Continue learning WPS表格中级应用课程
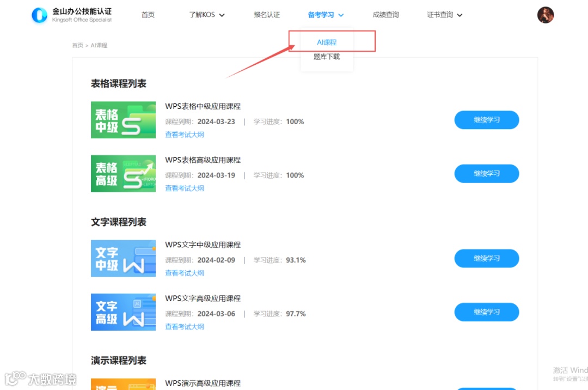Viewport: 588px width, 390px height. [x=487, y=120]
